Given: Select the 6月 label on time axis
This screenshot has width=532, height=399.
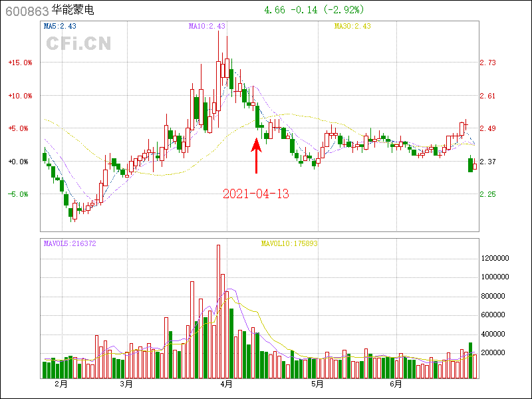Looking at the screenshot, I should (396, 384).
